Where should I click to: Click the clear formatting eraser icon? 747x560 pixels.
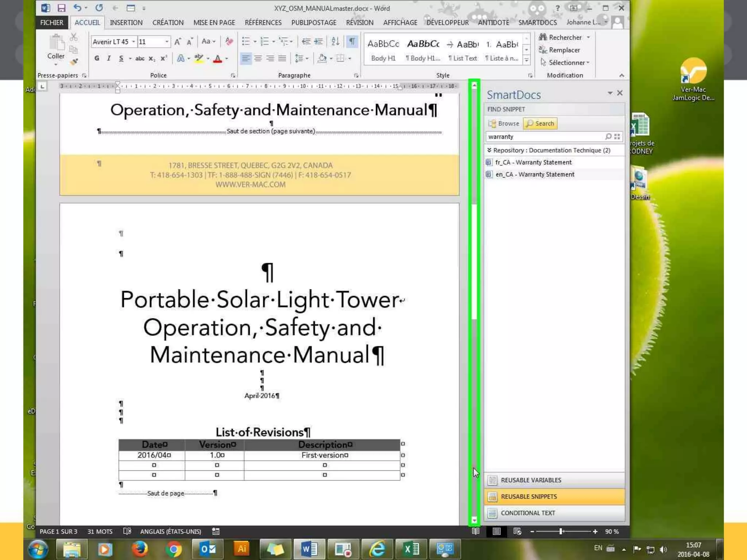(229, 42)
